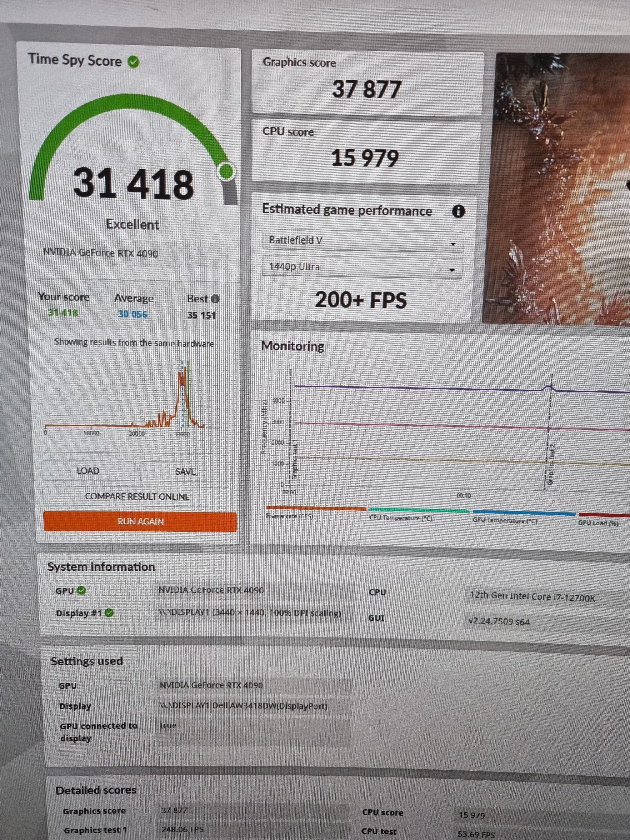Click the Best score value 35 151
Viewport: 630px width, 840px height.
201,315
